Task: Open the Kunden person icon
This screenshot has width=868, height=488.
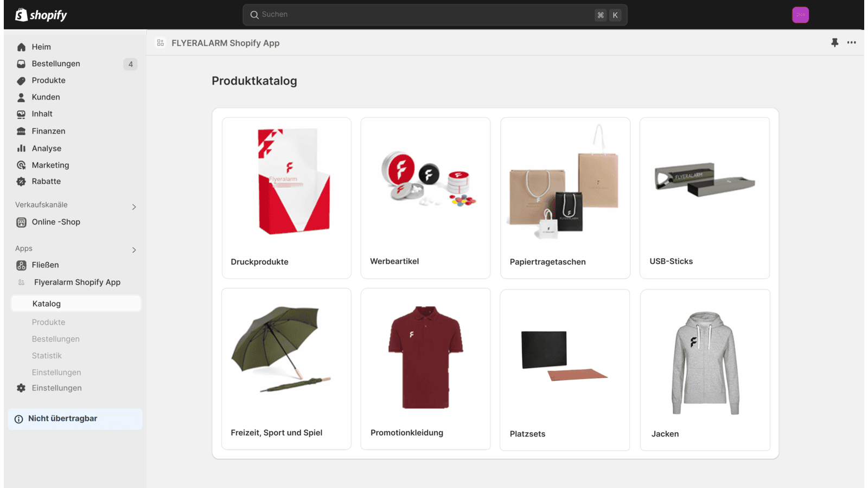Action: tap(21, 98)
